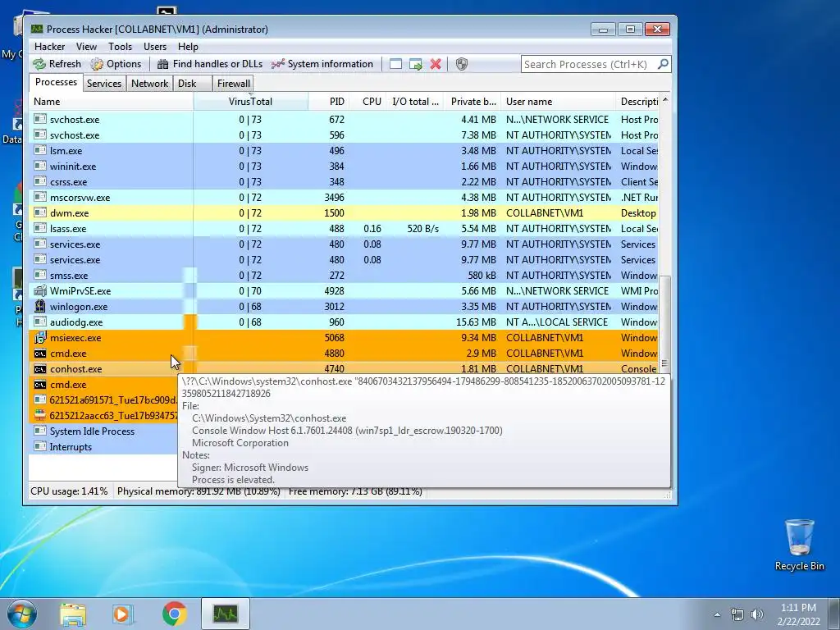Open System information graph window
840x630 pixels.
(322, 64)
